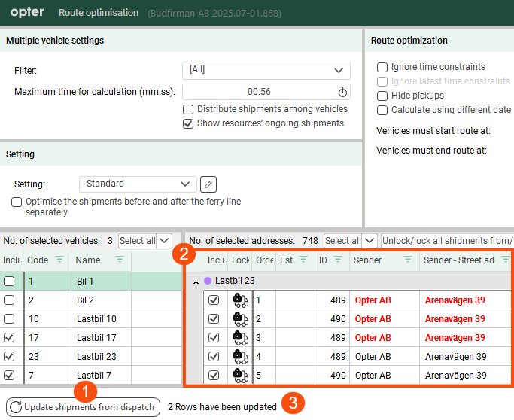This screenshot has width=514, height=420.
Task: Include vehicle Bil 1 checkbox
Action: 9,281
